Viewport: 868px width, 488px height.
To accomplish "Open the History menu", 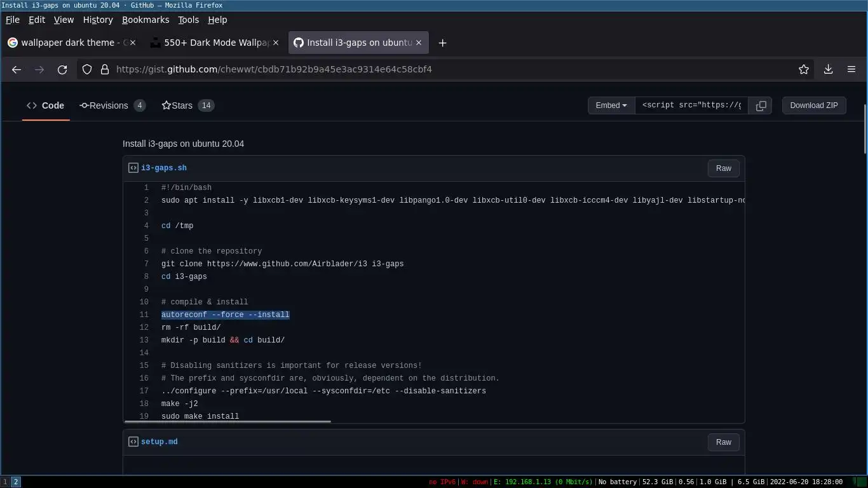I will [98, 20].
